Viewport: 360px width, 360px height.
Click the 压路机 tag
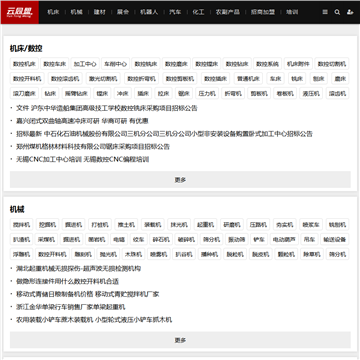click(258, 225)
